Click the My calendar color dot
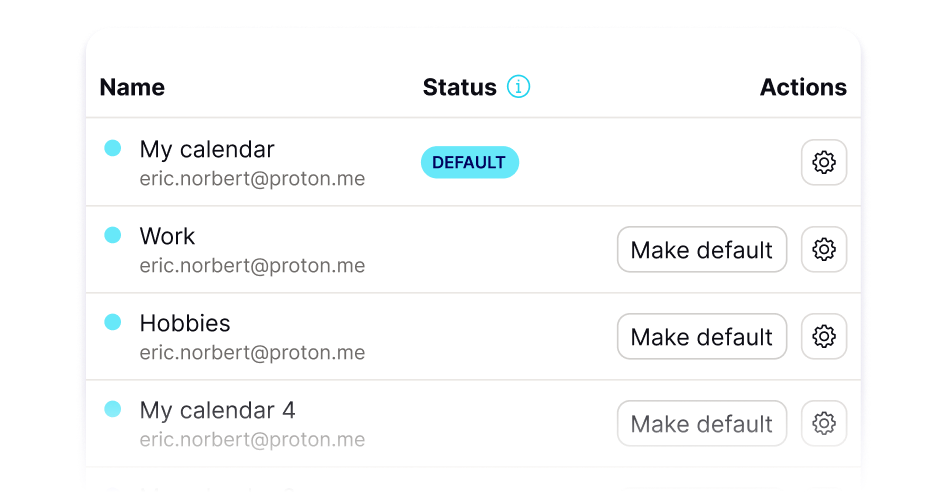This screenshot has height=500, width=950. point(113,148)
